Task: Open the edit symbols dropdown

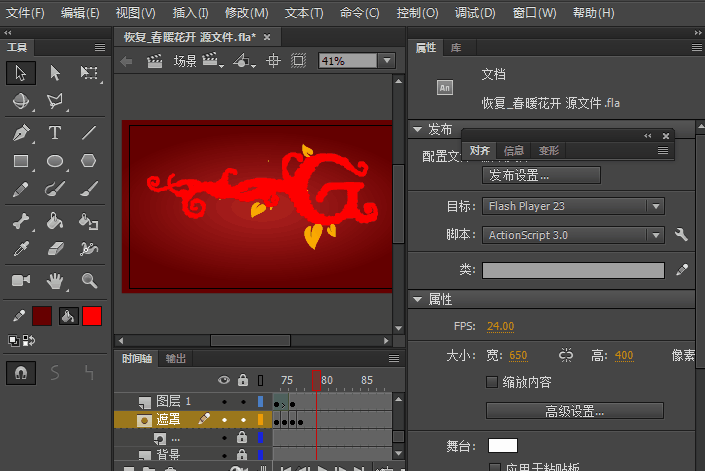Action: [x=245, y=61]
